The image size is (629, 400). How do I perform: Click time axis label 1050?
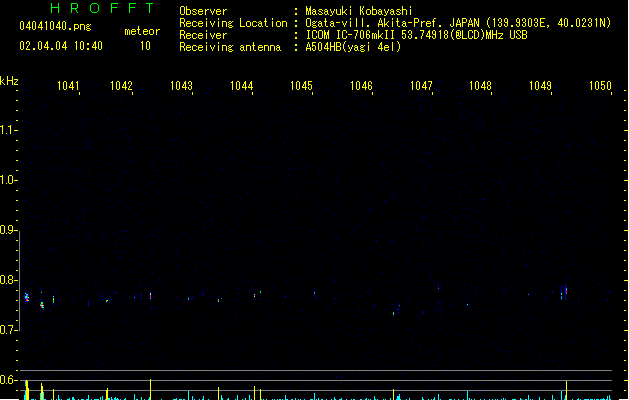600,86
